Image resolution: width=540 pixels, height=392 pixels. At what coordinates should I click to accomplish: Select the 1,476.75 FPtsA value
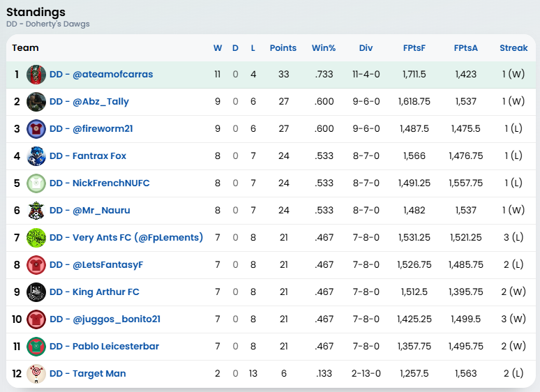[465, 156]
